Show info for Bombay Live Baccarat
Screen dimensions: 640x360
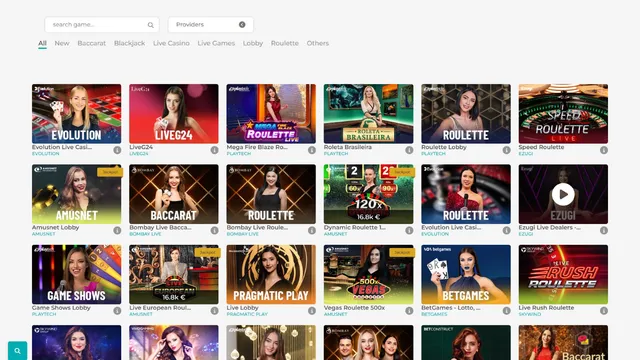point(214,231)
